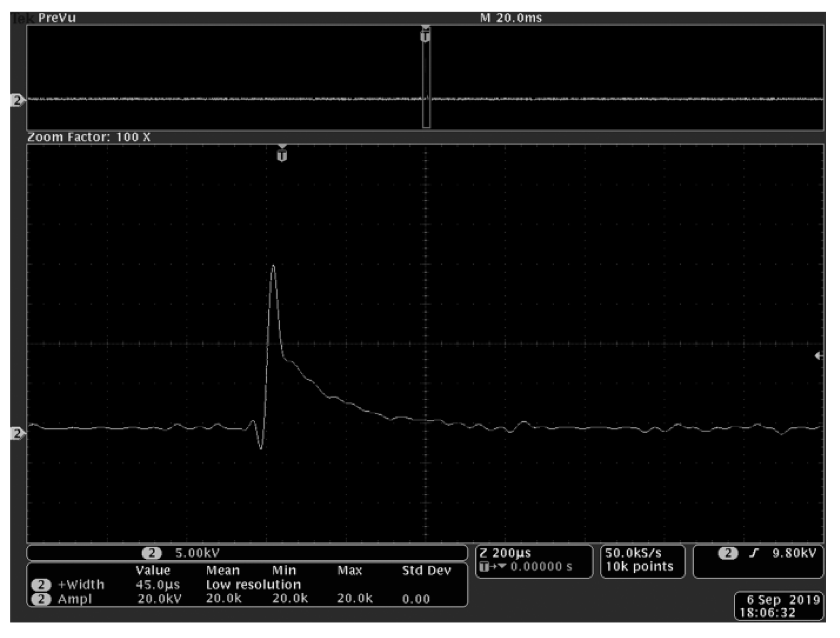Select the +Width measurement channel badge
The height and width of the screenshot is (638, 840).
pos(41,585)
